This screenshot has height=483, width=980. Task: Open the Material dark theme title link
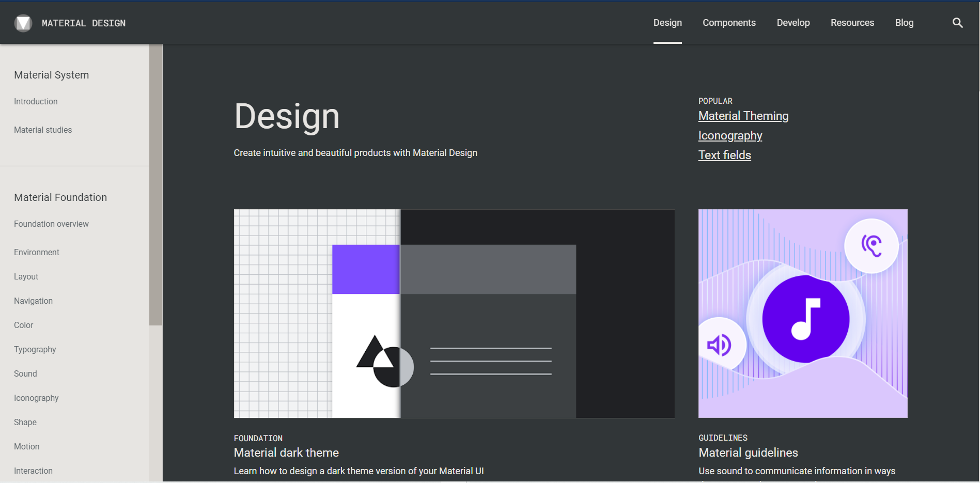286,453
